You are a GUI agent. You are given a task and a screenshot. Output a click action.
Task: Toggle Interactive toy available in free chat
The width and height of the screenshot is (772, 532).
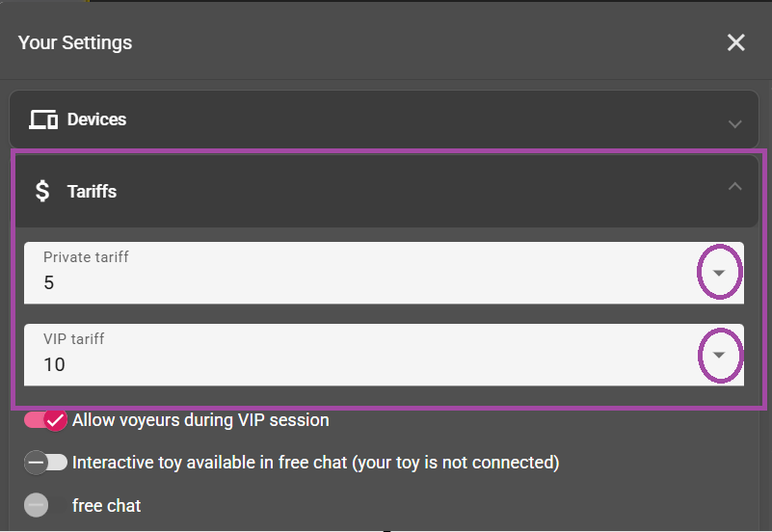46,463
